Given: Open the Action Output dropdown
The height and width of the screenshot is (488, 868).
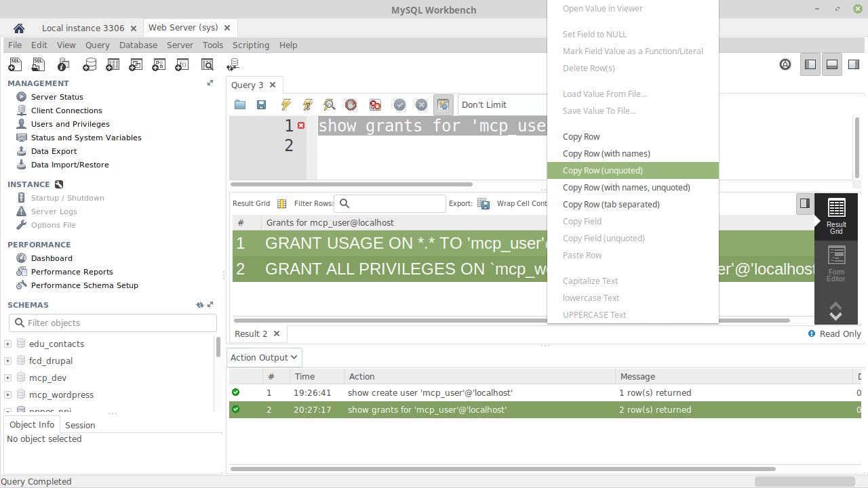Looking at the screenshot, I should click(264, 357).
